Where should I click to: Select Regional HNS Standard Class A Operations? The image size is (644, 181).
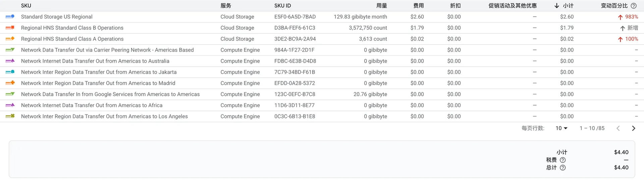coord(72,39)
